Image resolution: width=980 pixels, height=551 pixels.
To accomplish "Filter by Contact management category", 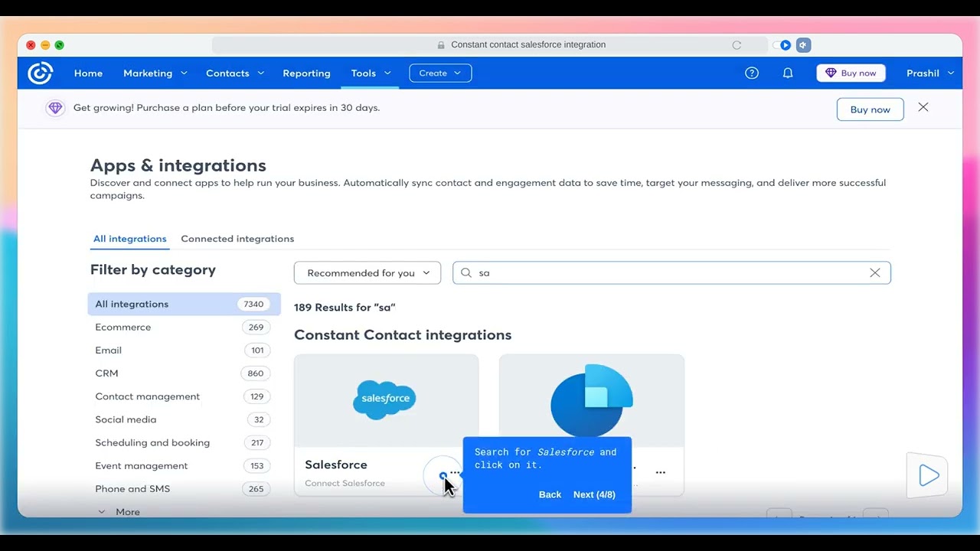I will pyautogui.click(x=184, y=396).
